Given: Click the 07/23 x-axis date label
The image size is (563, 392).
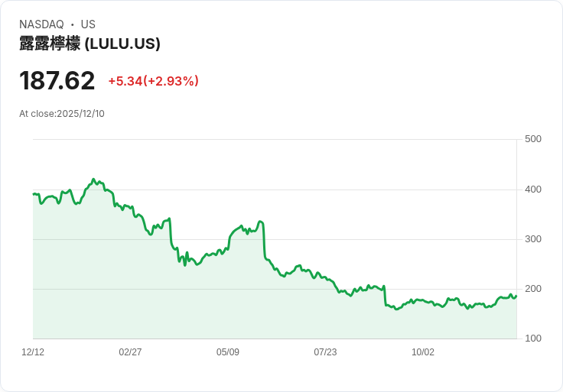Looking at the screenshot, I should pos(325,352).
